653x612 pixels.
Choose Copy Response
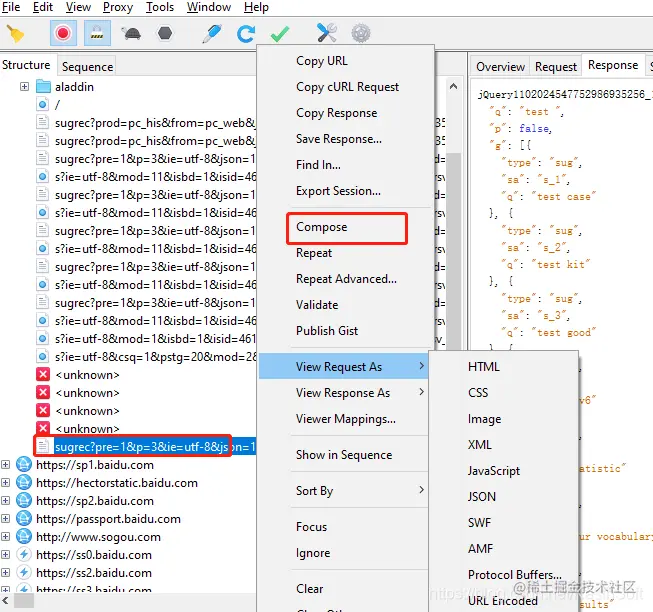click(x=336, y=113)
